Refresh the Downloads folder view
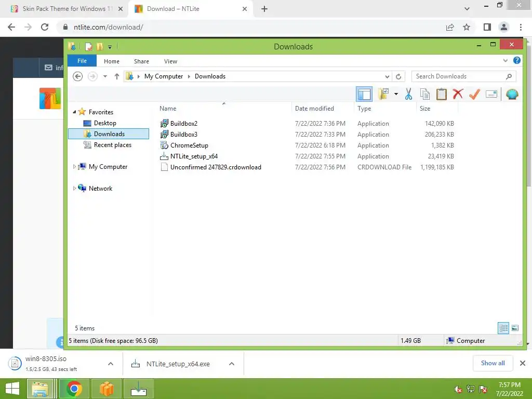This screenshot has height=399, width=532. tap(398, 76)
